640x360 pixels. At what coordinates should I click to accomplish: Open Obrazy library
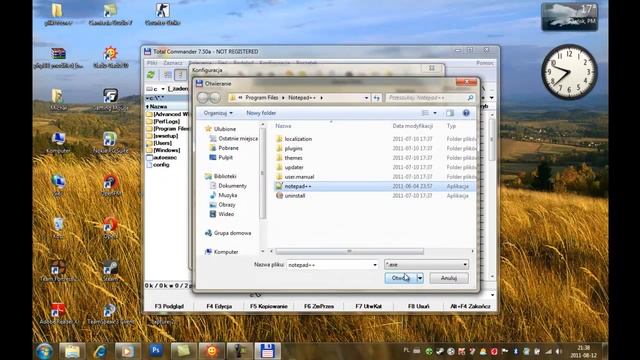(227, 204)
